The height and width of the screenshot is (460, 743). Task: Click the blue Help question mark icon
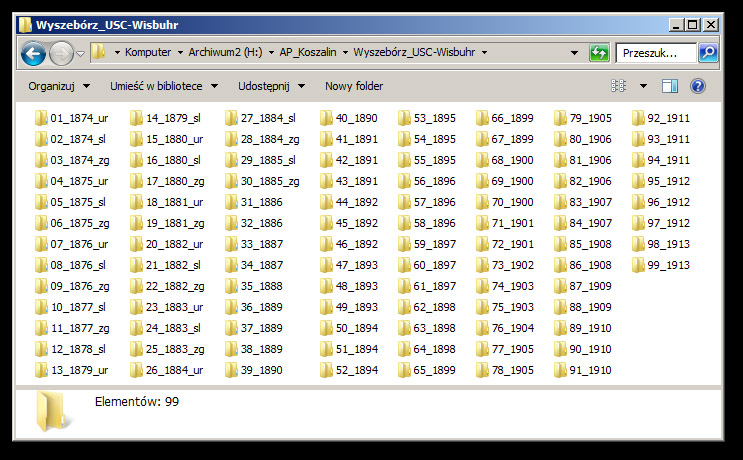[698, 86]
